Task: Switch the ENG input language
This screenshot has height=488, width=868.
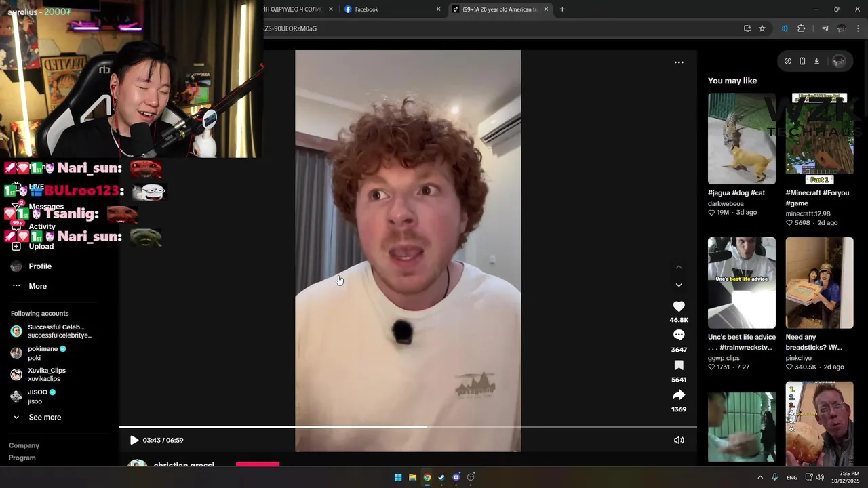Action: click(791, 478)
